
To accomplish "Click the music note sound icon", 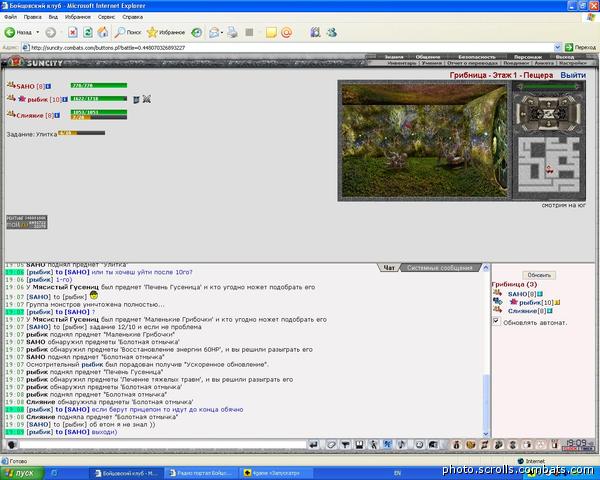I will (x=402, y=444).
